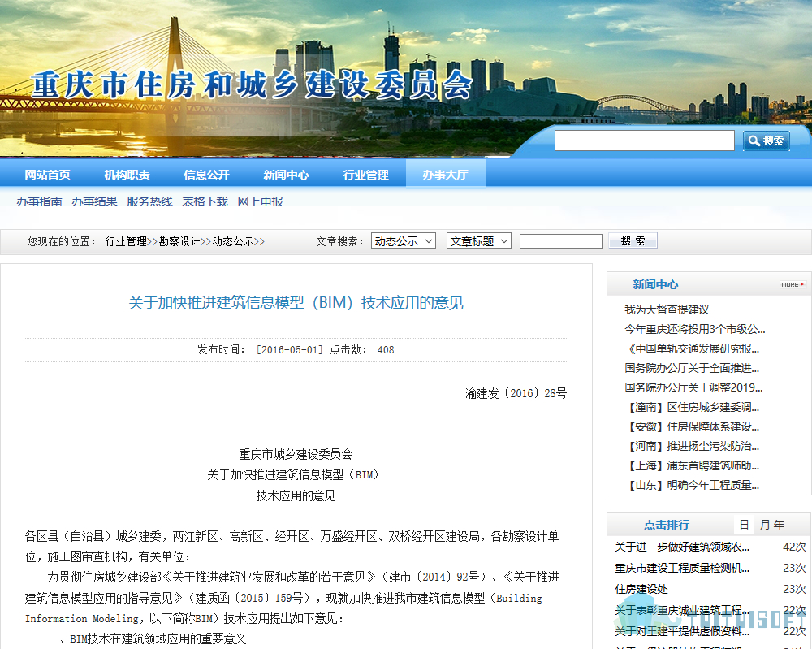Open ranked article 关于对王建平提供虚假资料...
Image resolution: width=812 pixels, height=649 pixels.
coord(682,631)
